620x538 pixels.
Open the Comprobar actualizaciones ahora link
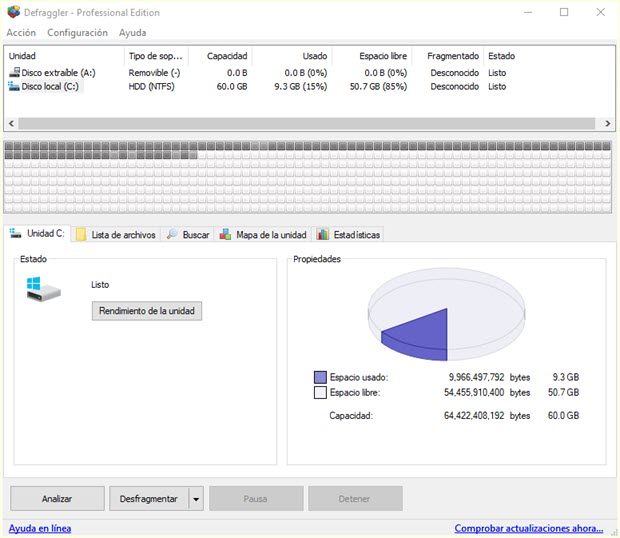point(529,528)
